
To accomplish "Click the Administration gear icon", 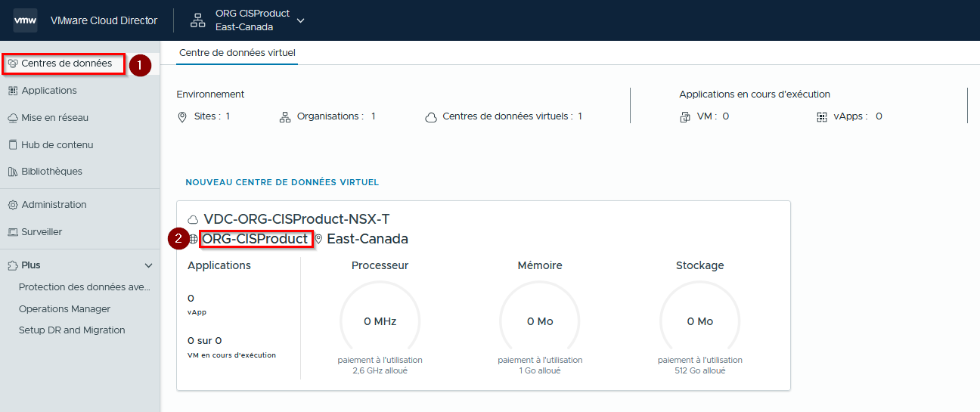I will pos(13,205).
